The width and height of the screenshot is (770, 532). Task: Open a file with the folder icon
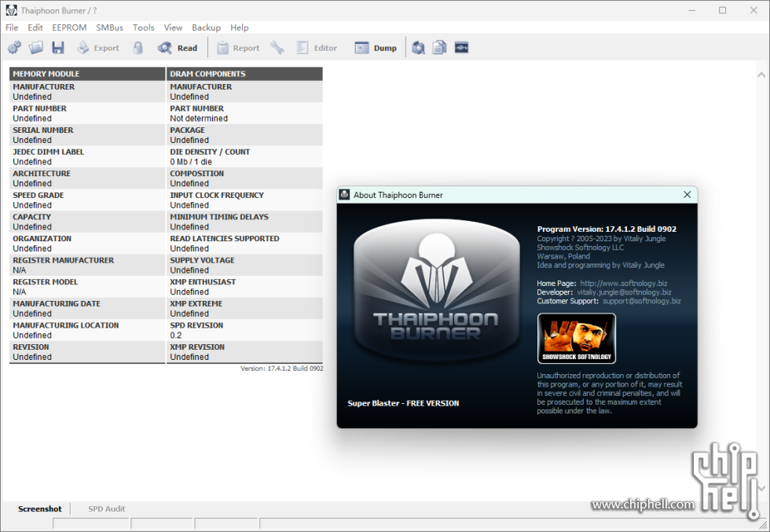[x=36, y=48]
